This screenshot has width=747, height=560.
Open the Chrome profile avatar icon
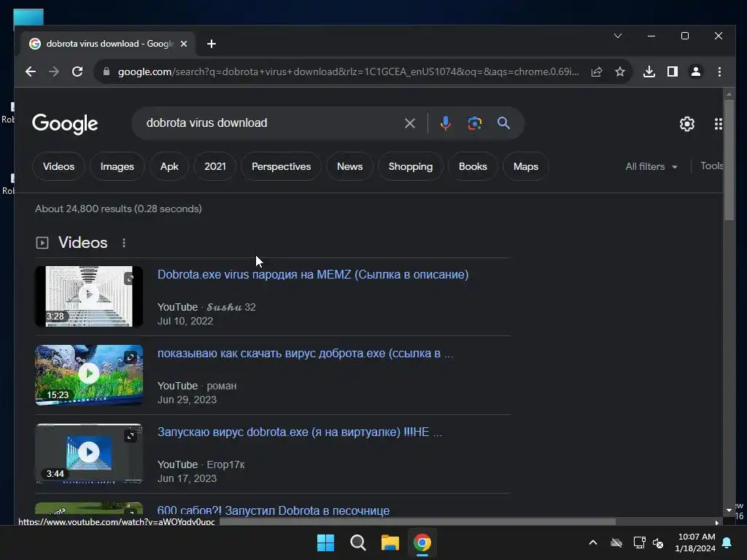[695, 72]
